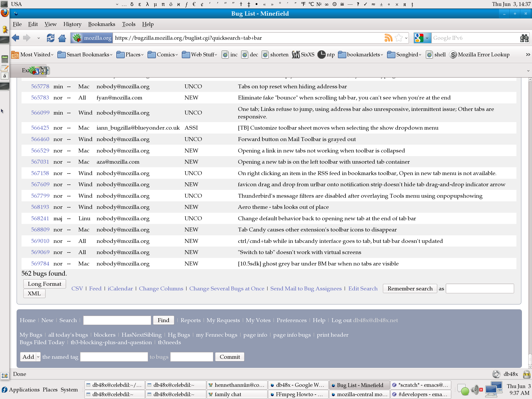Click the Find button
The width and height of the screenshot is (532, 399).
coord(163,320)
